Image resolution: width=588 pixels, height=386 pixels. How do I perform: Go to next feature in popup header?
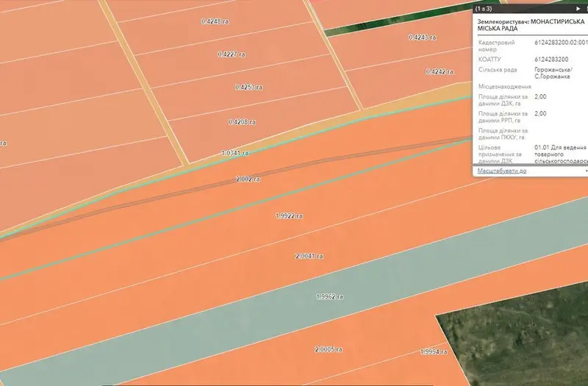[x=578, y=8]
